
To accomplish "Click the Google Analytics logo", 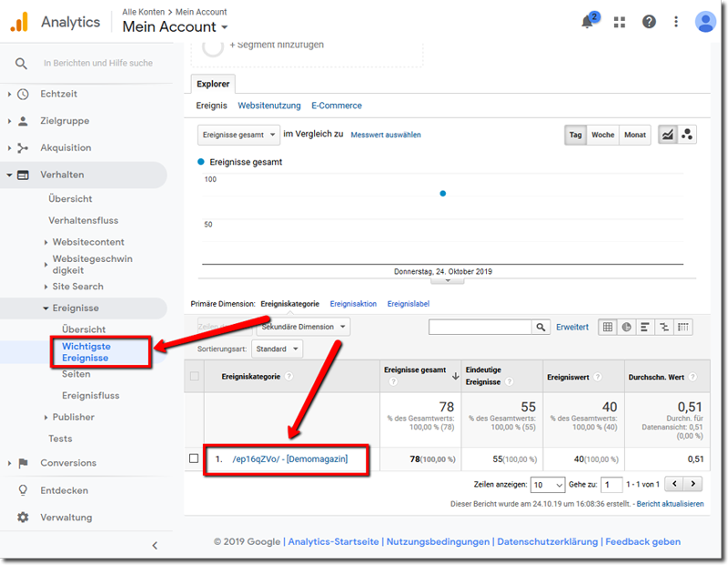I will coord(20,22).
